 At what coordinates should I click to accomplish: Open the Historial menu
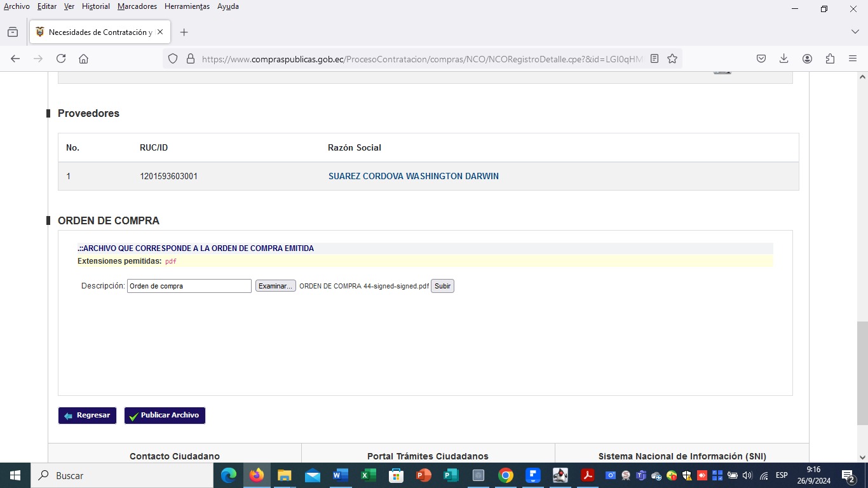click(x=96, y=6)
